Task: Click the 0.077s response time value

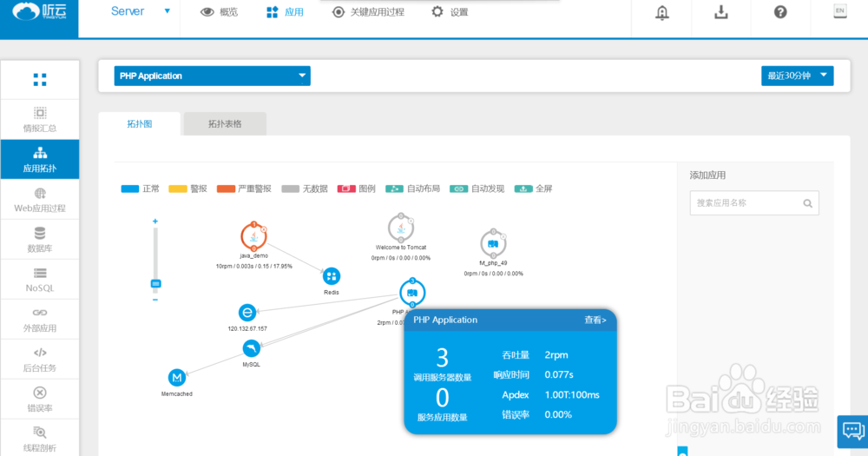Action: point(559,375)
